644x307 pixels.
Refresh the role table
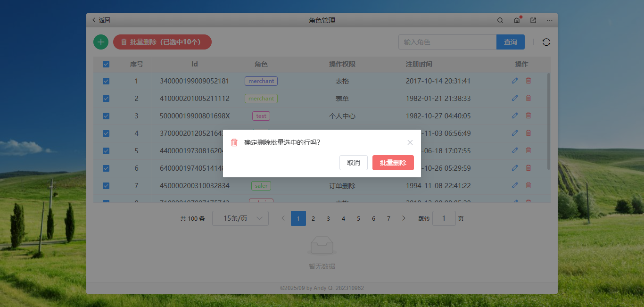click(x=546, y=42)
